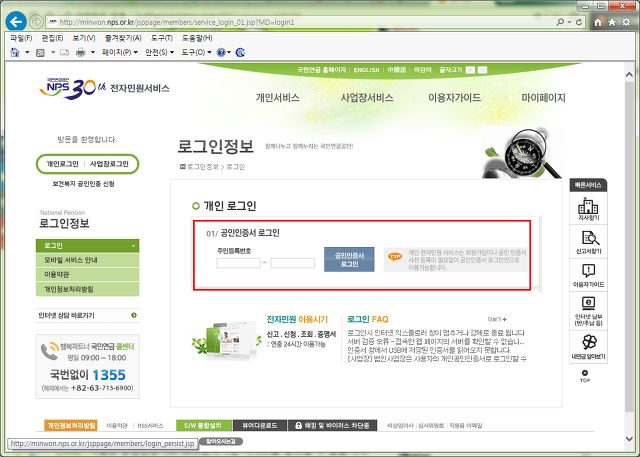Click the ENGLISH language link
The width and height of the screenshot is (640, 457).
tap(367, 70)
